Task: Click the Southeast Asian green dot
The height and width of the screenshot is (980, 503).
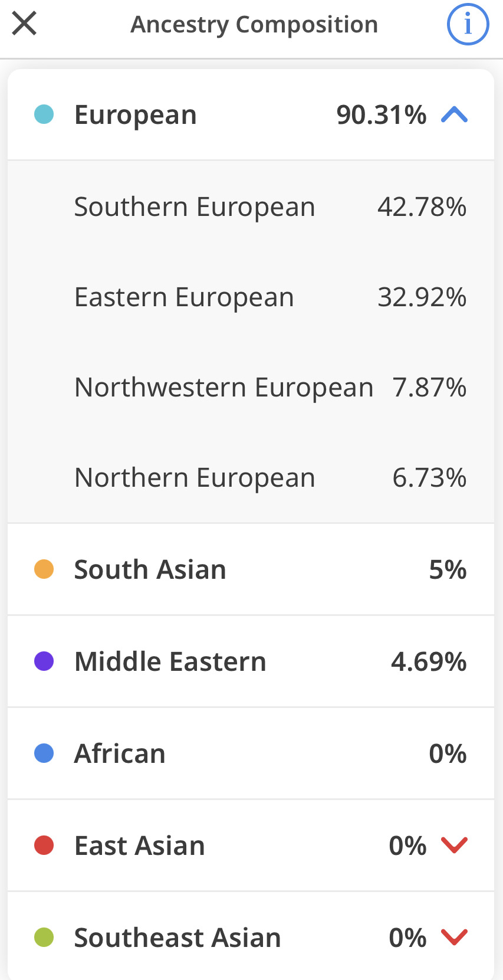Action: pos(44,938)
